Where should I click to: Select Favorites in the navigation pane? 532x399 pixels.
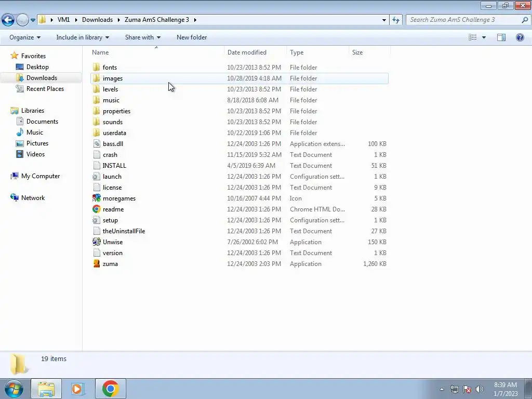tap(33, 56)
